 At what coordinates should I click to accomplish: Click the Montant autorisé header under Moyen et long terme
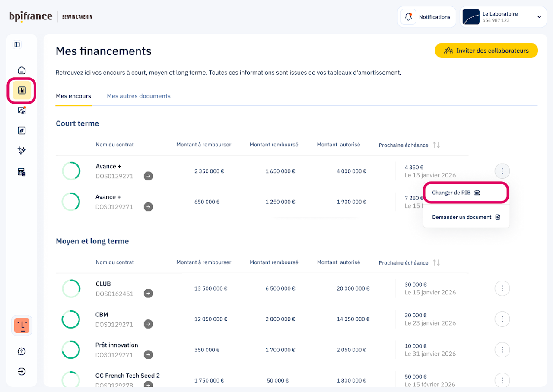tap(338, 262)
